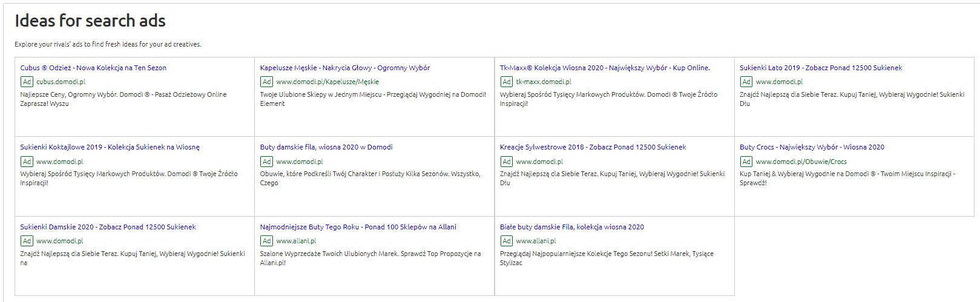Click the Ad badge beside cubus.domodi.pl

coord(27,82)
